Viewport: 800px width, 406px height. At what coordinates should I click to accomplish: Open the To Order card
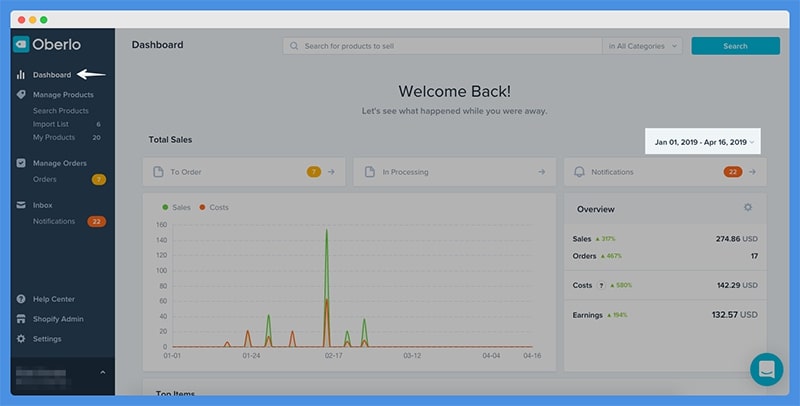(x=243, y=172)
